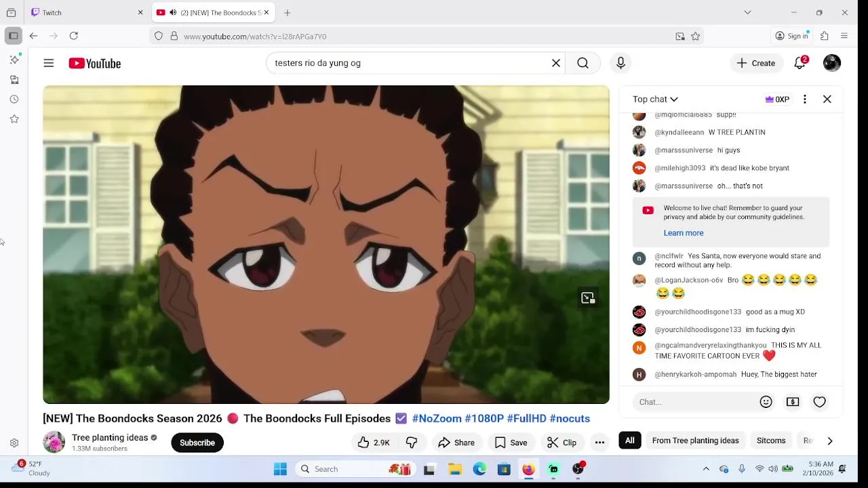Open the #NoZoom hashtag link
The image size is (868, 488).
tap(437, 418)
